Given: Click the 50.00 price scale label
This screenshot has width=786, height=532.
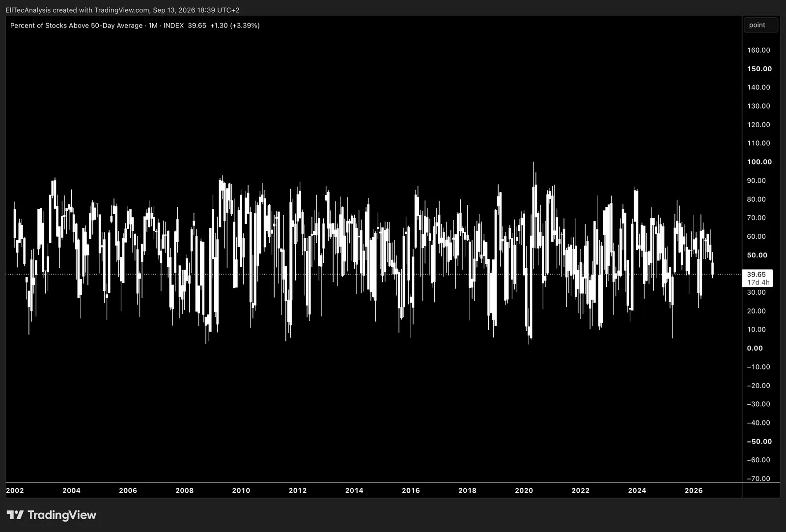Looking at the screenshot, I should 757,255.
